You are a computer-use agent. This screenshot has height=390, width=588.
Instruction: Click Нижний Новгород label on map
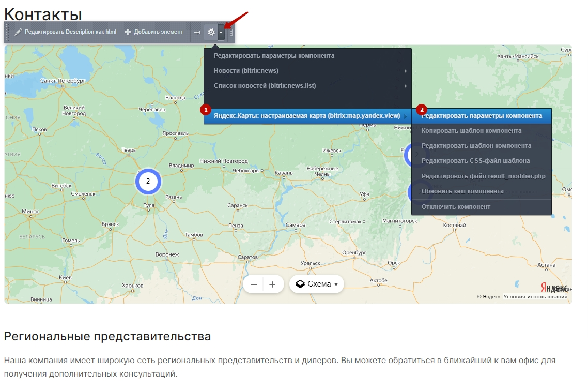coord(224,161)
